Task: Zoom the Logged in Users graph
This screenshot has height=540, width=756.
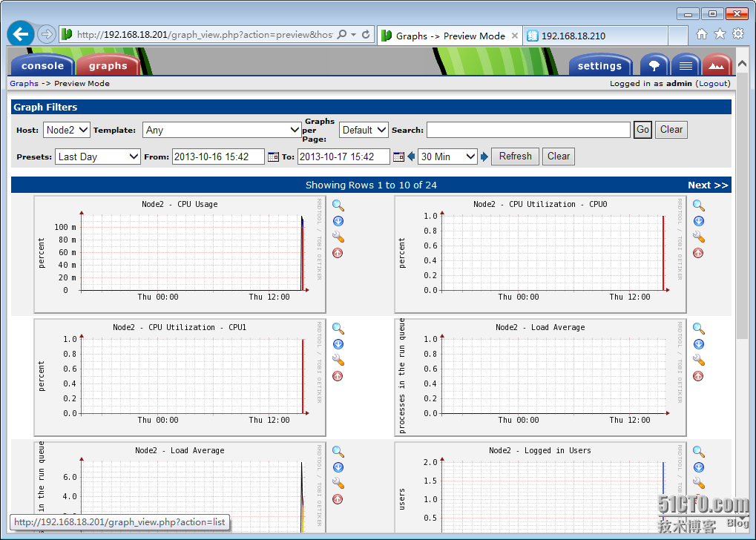Action: click(699, 452)
